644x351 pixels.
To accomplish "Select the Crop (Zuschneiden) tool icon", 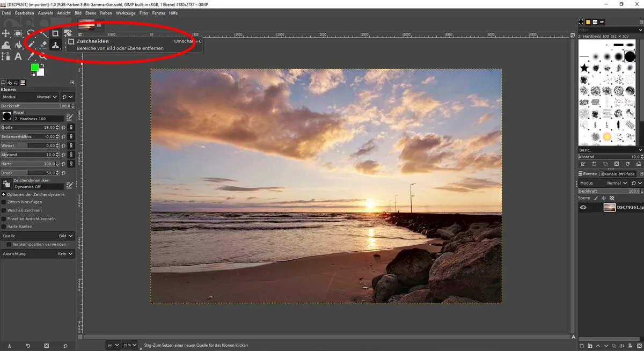I will 55,33.
